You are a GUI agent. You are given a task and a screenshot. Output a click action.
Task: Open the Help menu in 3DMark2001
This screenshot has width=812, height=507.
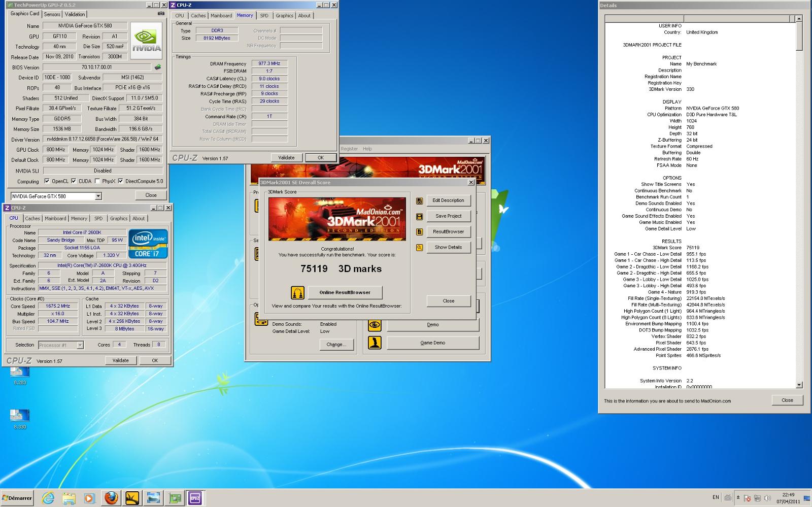point(367,149)
